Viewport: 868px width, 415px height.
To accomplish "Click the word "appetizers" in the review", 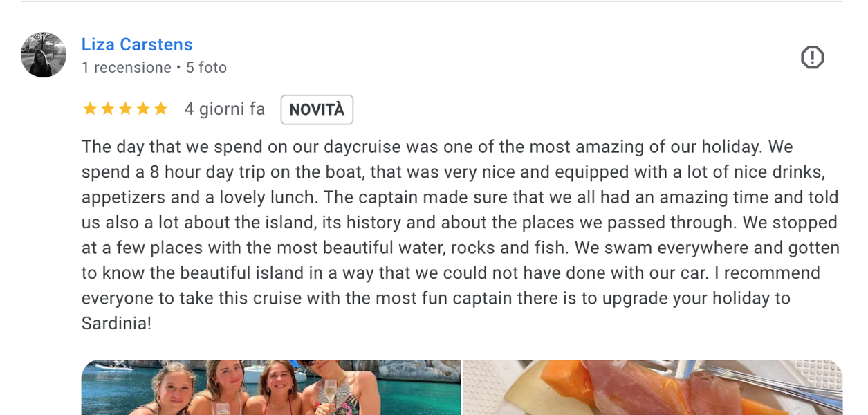I will point(124,198).
